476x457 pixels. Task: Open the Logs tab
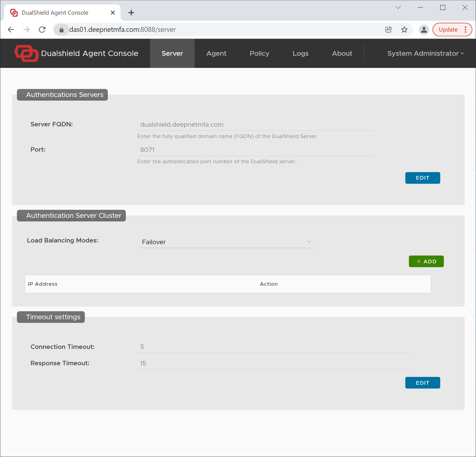point(301,53)
